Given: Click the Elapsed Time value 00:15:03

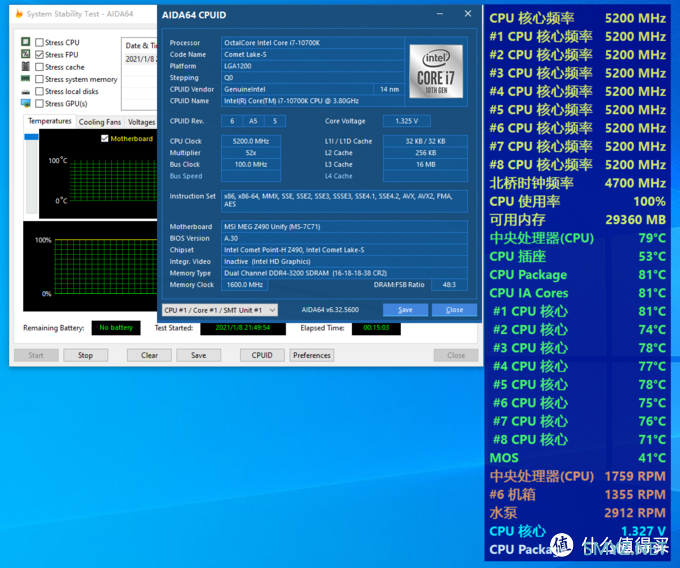Looking at the screenshot, I should pos(376,328).
